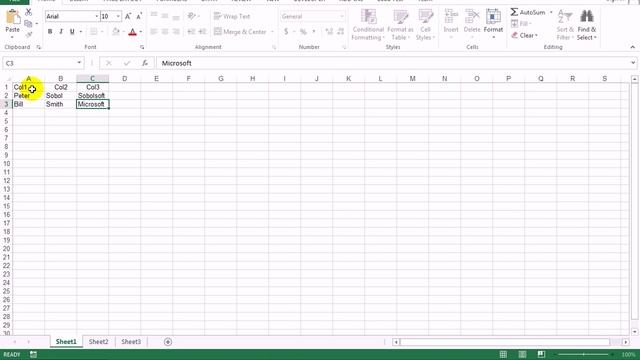Collapse the ribbon with the chevron

pyautogui.click(x=633, y=47)
